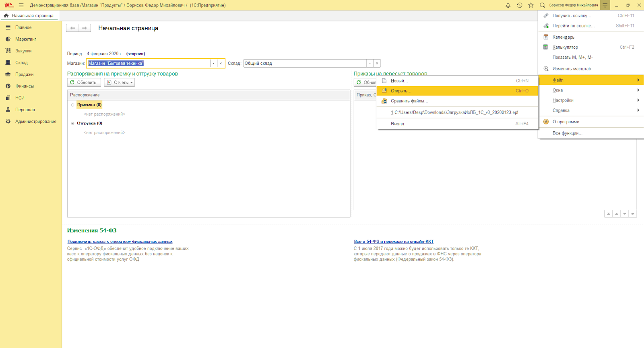Open the Склад field dropdown arrow
The width and height of the screenshot is (644, 348).
(x=370, y=63)
